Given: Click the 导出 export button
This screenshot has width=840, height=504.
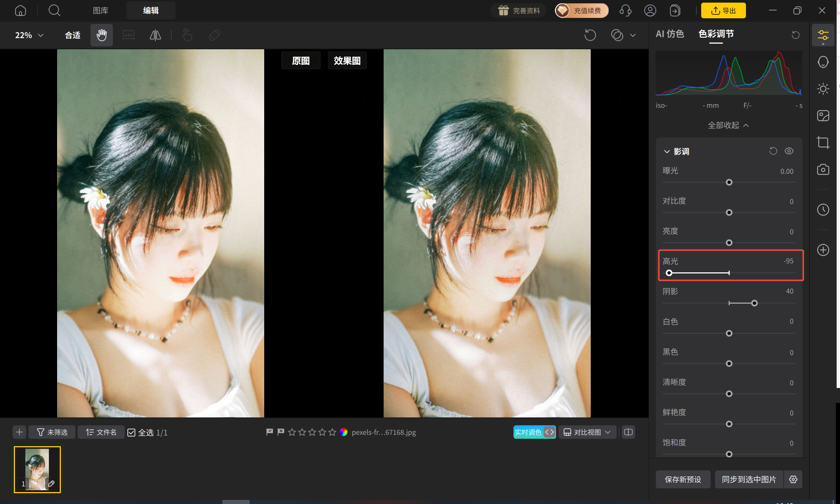Looking at the screenshot, I should (x=723, y=10).
